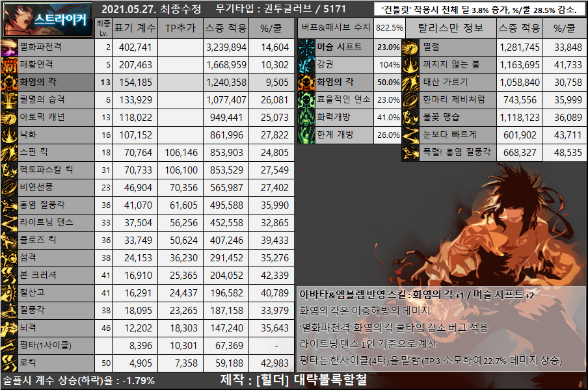Select the 꺼지지 않는 불 talisman icon

tap(411, 65)
